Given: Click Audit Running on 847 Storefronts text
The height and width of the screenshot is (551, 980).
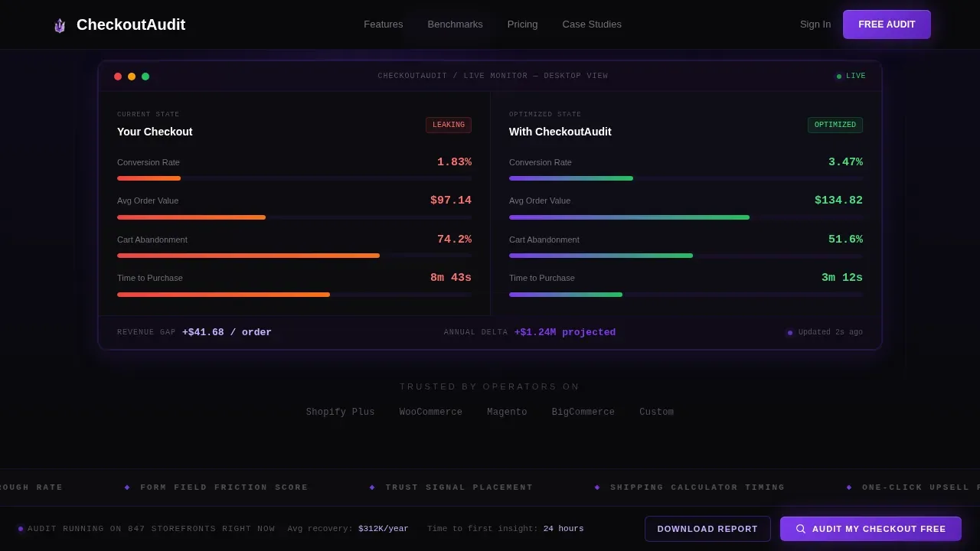Looking at the screenshot, I should [152, 529].
